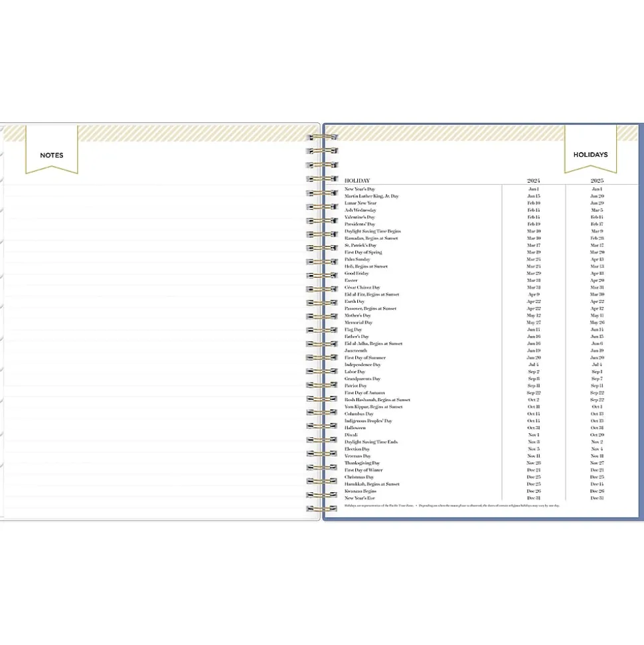Click the Juneteenth holiday entry
This screenshot has height=645, width=644.
coord(356,351)
